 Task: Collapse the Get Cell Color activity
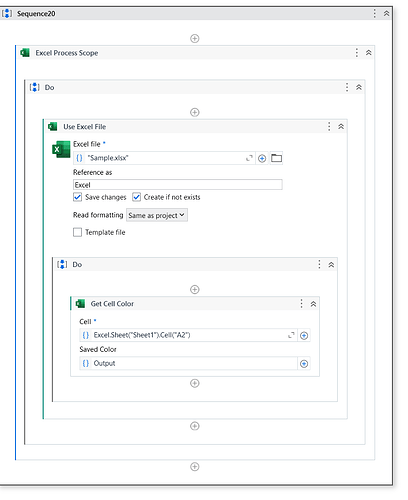coord(313,304)
